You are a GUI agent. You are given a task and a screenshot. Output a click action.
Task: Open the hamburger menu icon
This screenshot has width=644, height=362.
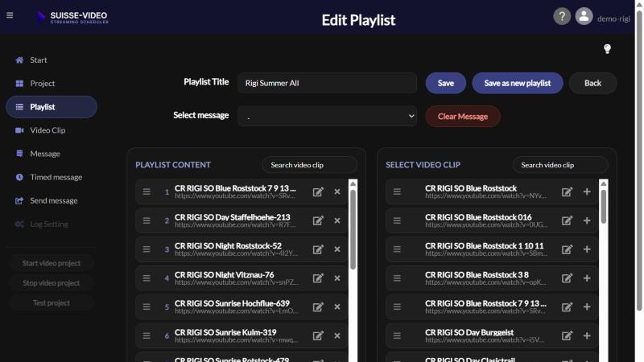10,15
